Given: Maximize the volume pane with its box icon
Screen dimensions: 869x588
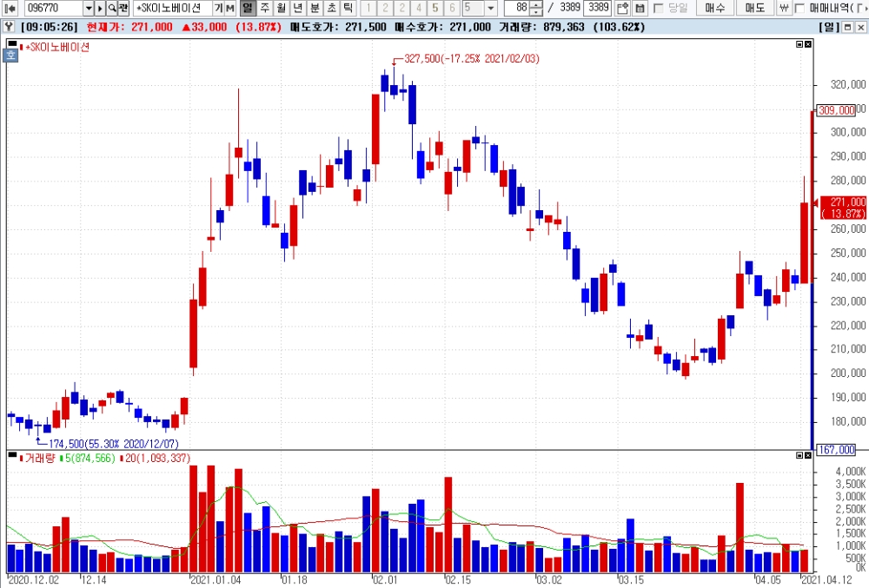Looking at the screenshot, I should point(799,455).
